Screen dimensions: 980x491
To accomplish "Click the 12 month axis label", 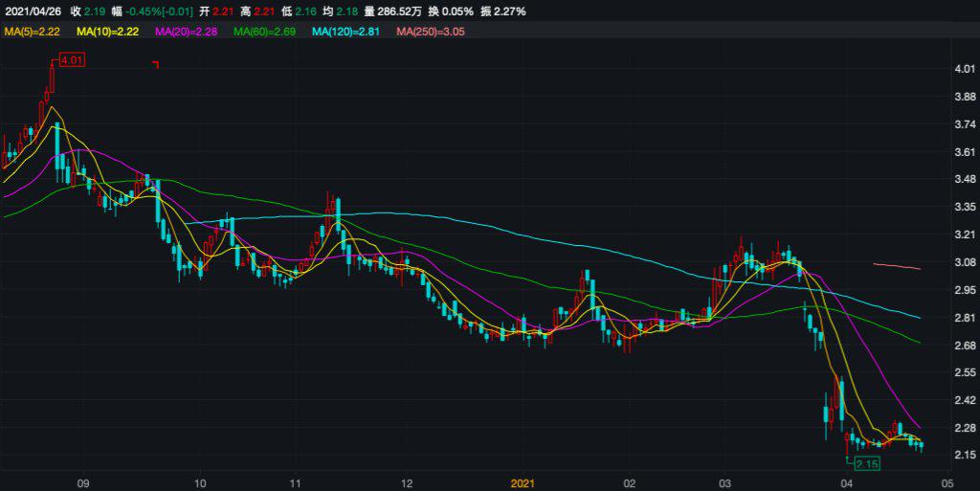I will 407,483.
